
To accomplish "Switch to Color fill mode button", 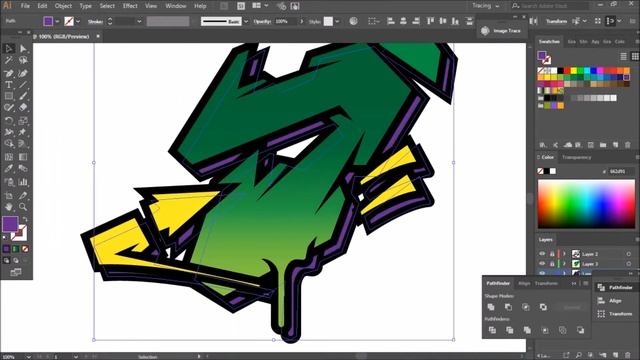I will click(6, 249).
